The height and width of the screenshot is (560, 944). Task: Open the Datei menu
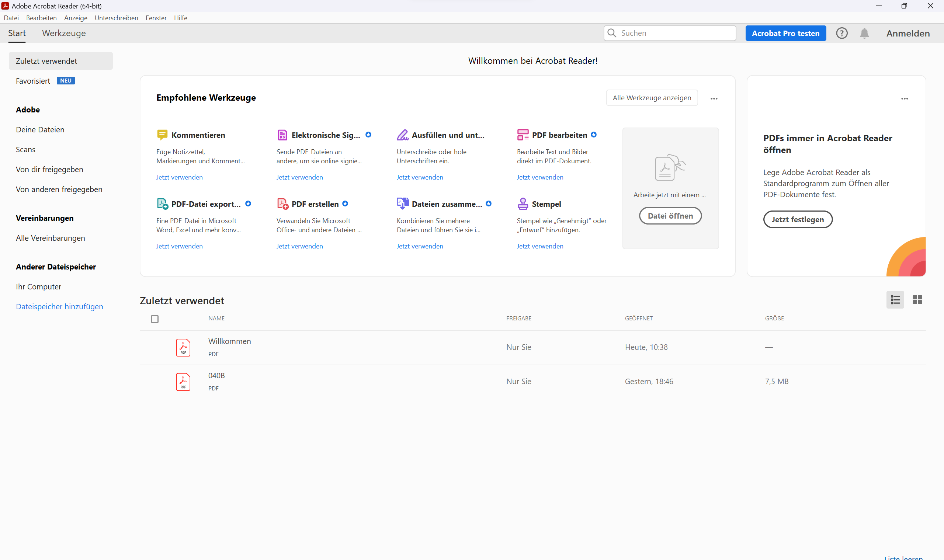click(11, 18)
